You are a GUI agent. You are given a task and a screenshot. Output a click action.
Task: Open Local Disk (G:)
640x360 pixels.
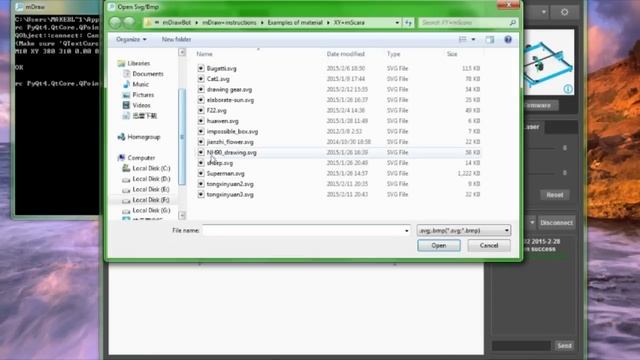[151, 211]
